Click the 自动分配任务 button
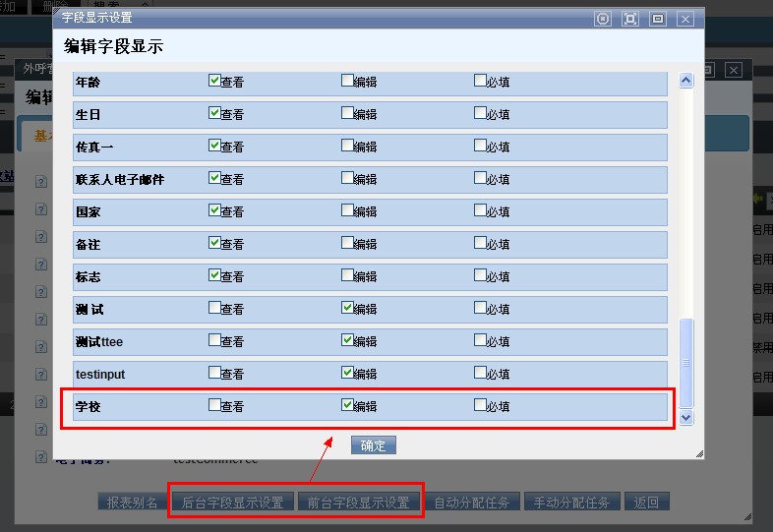Image resolution: width=773 pixels, height=532 pixels. [x=472, y=502]
